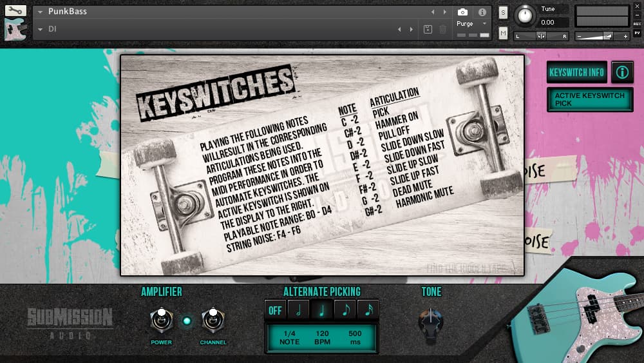Delete the snapshot with trash icon
The image size is (644, 363).
pyautogui.click(x=443, y=29)
